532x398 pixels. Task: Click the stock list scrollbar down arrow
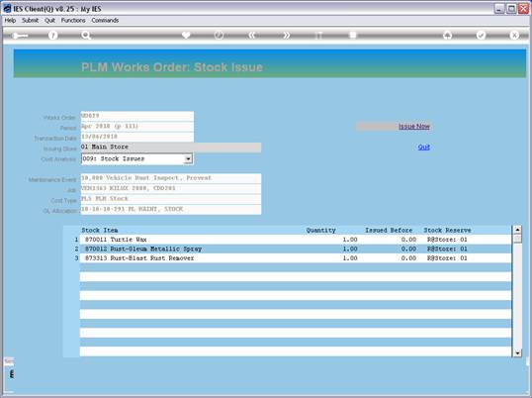(517, 352)
